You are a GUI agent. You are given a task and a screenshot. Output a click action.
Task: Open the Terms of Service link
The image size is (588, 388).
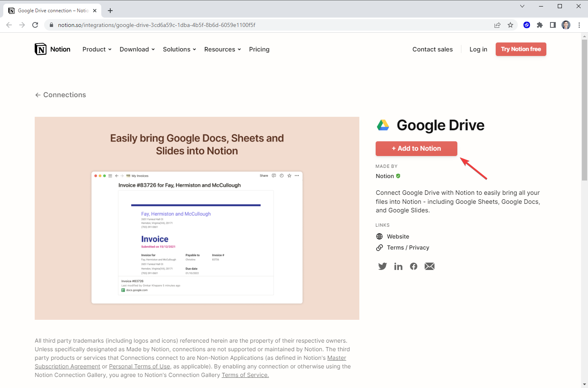point(245,375)
